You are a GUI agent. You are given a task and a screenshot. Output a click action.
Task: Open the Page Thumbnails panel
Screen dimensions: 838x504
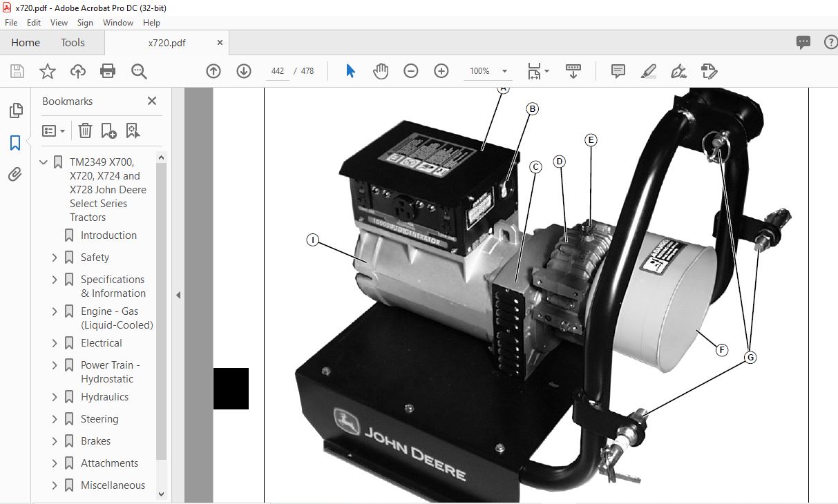point(15,110)
